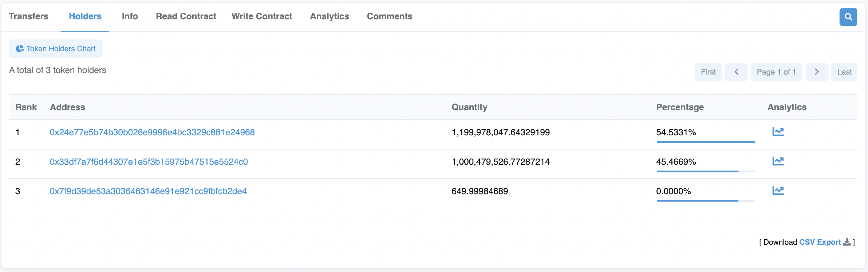Open address 0x7f9d39de53a3036... link
This screenshot has height=272, width=868.
(148, 191)
